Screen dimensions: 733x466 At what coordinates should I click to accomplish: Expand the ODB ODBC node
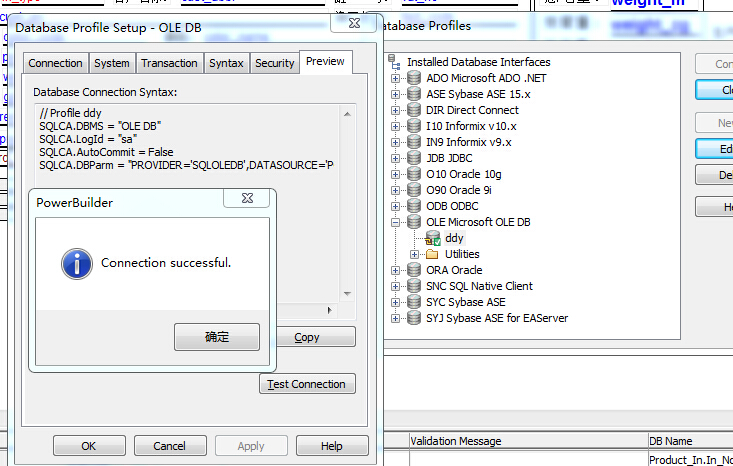click(x=395, y=207)
